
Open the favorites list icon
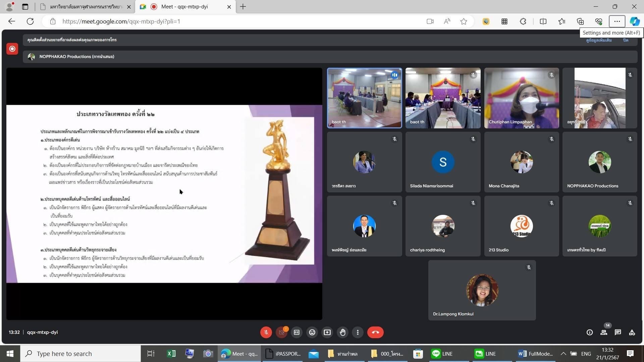562,21
